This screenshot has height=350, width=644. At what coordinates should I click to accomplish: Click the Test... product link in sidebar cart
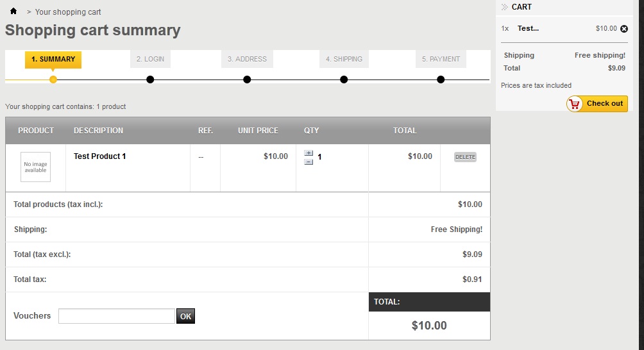point(528,28)
